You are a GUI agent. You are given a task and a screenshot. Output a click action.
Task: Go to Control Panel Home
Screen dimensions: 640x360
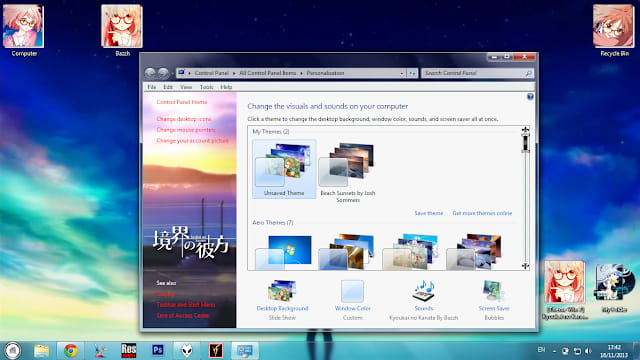point(182,102)
